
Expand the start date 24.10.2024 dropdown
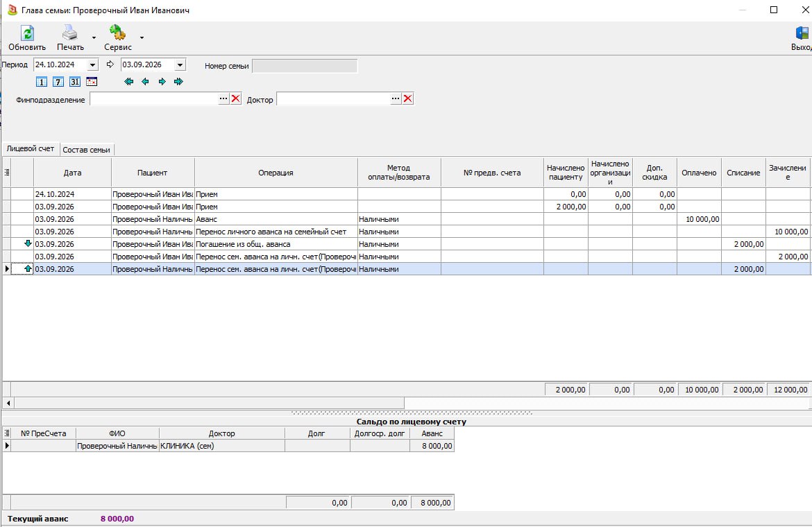(x=92, y=65)
